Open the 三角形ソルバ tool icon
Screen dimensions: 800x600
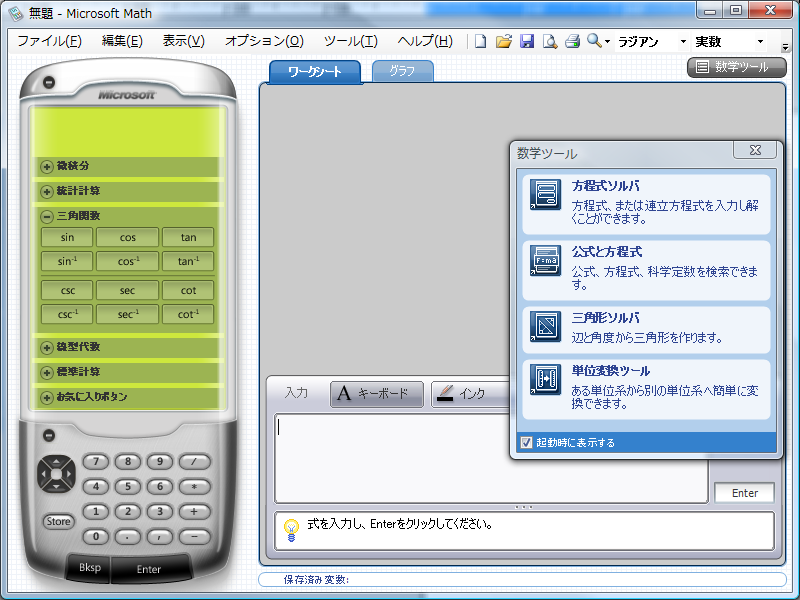(x=545, y=326)
